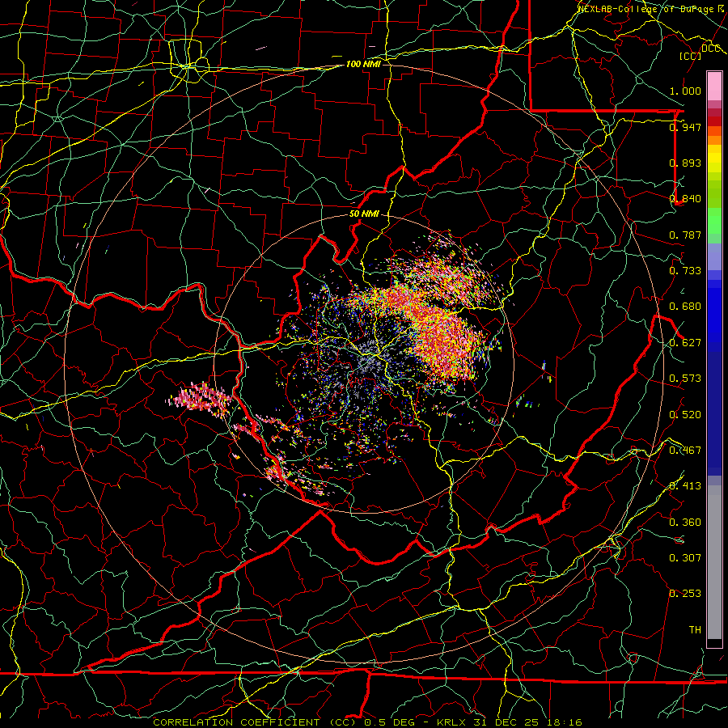Click the 0.840 scale value

(685, 199)
